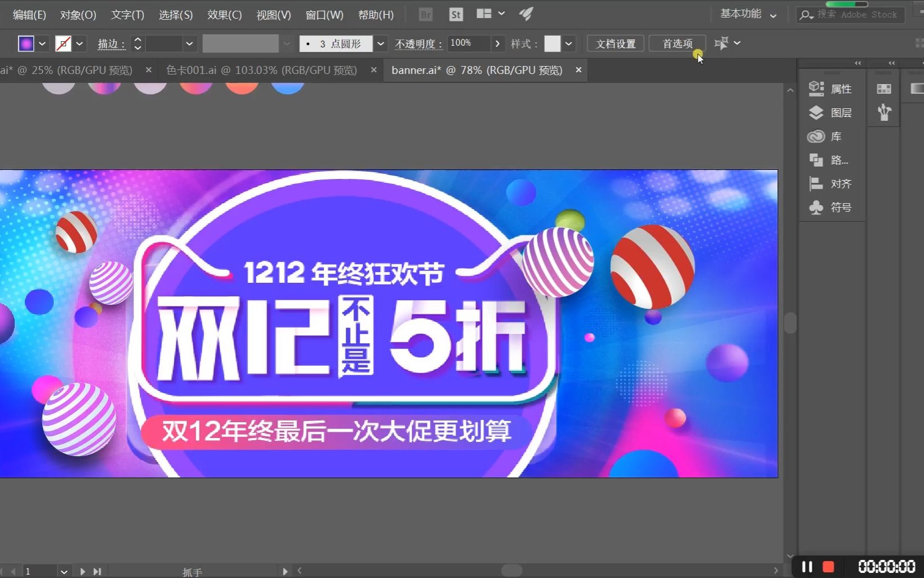Close the 色卡001.ai tab
924x578 pixels.
tap(373, 69)
